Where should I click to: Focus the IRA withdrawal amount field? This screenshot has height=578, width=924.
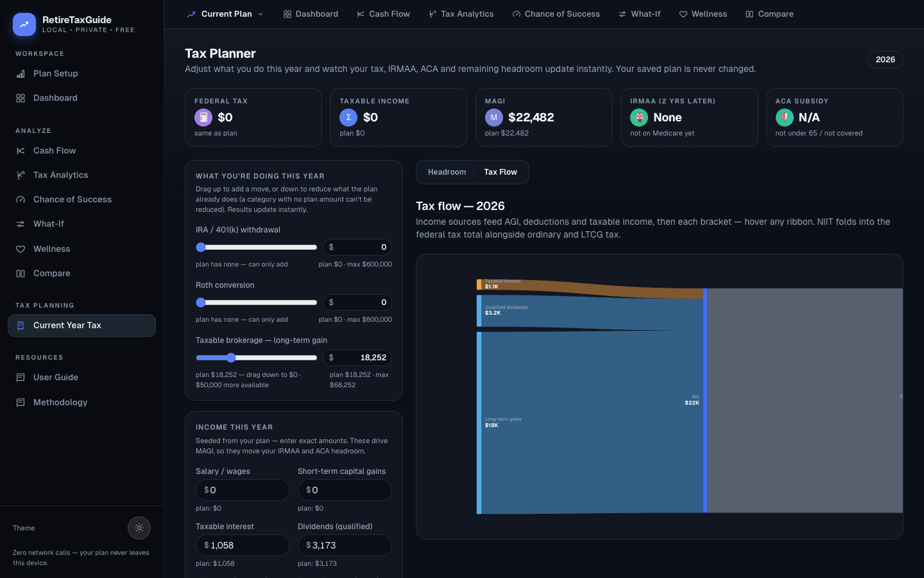pyautogui.click(x=357, y=247)
